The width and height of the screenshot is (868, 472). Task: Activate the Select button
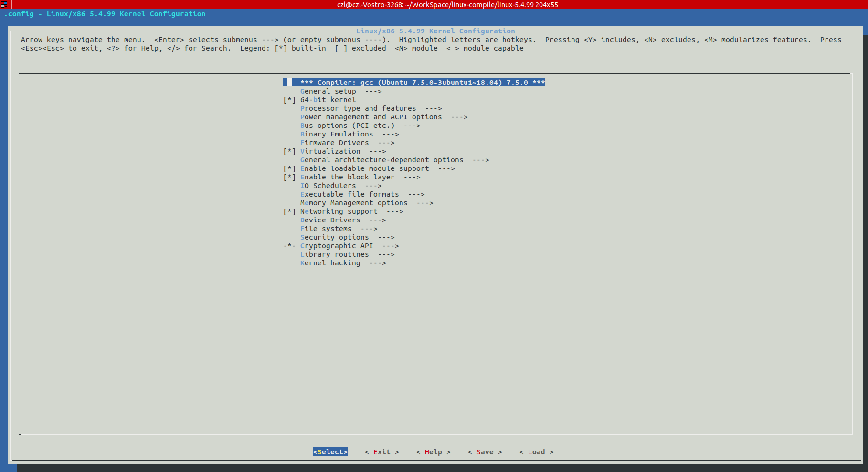[330, 452]
